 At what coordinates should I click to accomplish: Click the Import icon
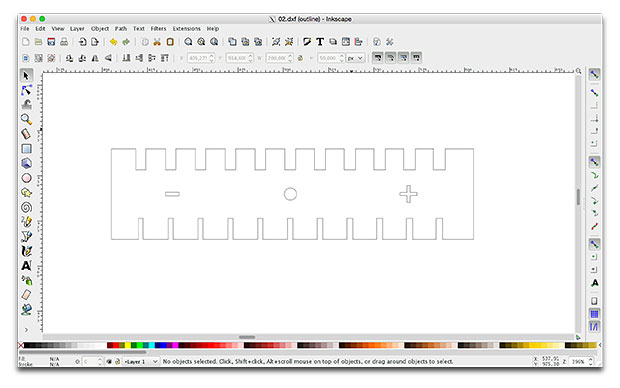(x=82, y=42)
